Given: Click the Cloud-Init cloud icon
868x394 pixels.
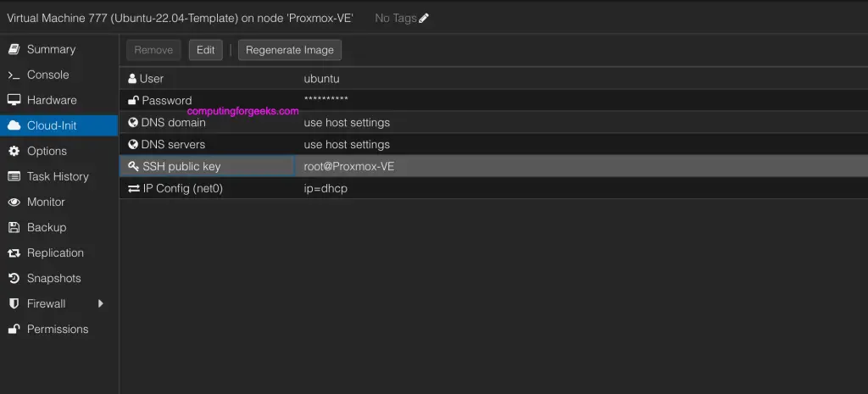Looking at the screenshot, I should pyautogui.click(x=14, y=125).
